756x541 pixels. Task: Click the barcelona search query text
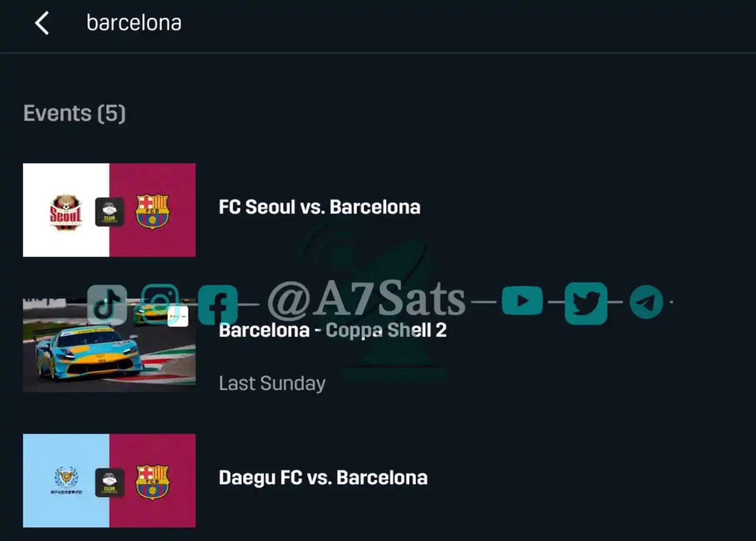click(134, 23)
